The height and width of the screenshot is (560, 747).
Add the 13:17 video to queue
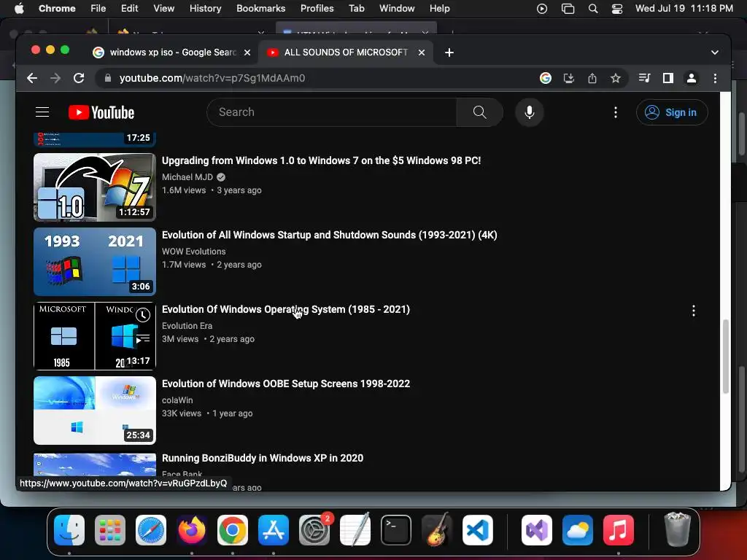tap(143, 339)
